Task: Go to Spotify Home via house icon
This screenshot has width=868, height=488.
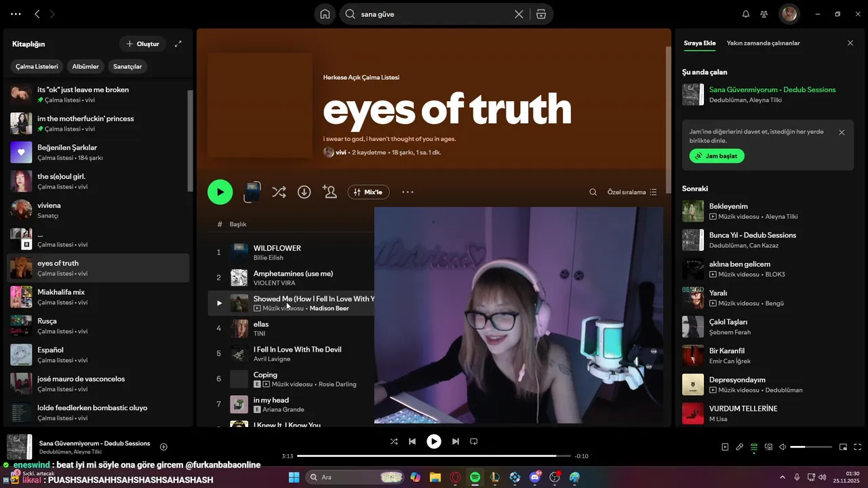Action: tap(325, 14)
